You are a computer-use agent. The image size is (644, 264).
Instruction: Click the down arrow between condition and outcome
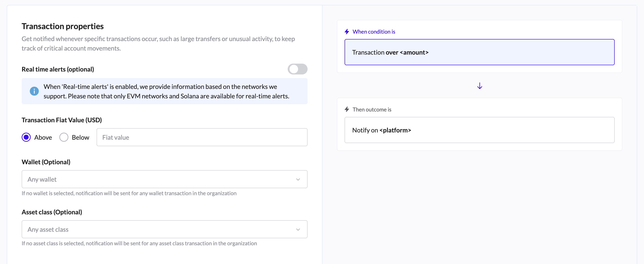pos(480,86)
